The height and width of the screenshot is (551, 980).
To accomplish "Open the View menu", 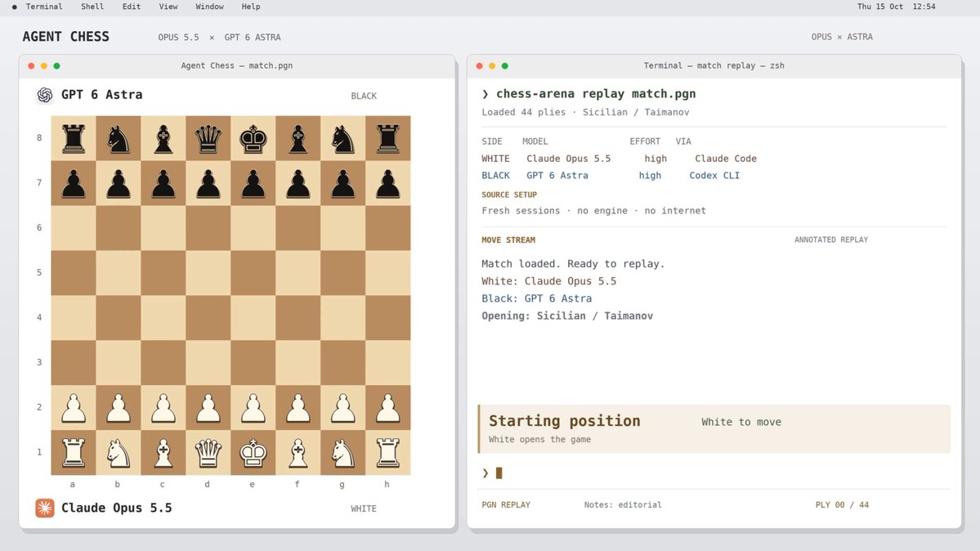I will (x=168, y=7).
